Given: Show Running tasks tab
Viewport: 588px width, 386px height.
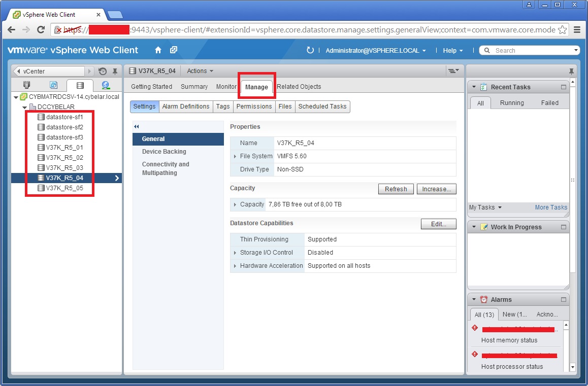Looking at the screenshot, I should coord(512,102).
